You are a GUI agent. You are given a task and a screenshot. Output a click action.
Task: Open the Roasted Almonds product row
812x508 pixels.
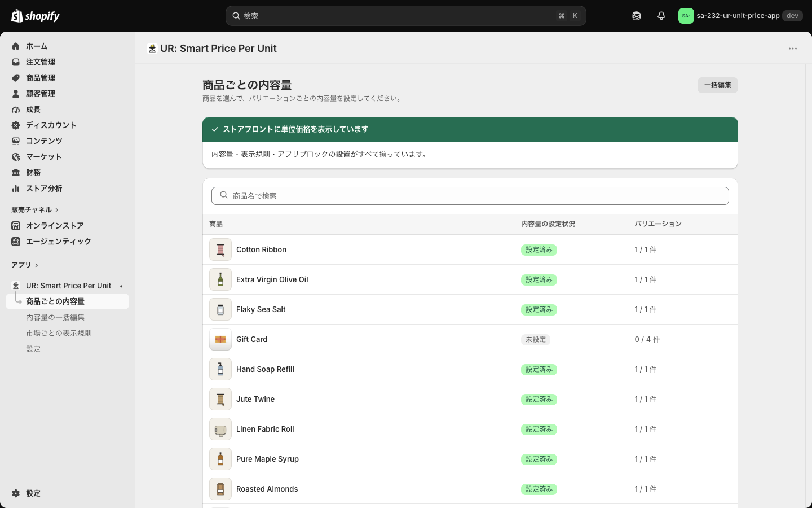coord(470,489)
